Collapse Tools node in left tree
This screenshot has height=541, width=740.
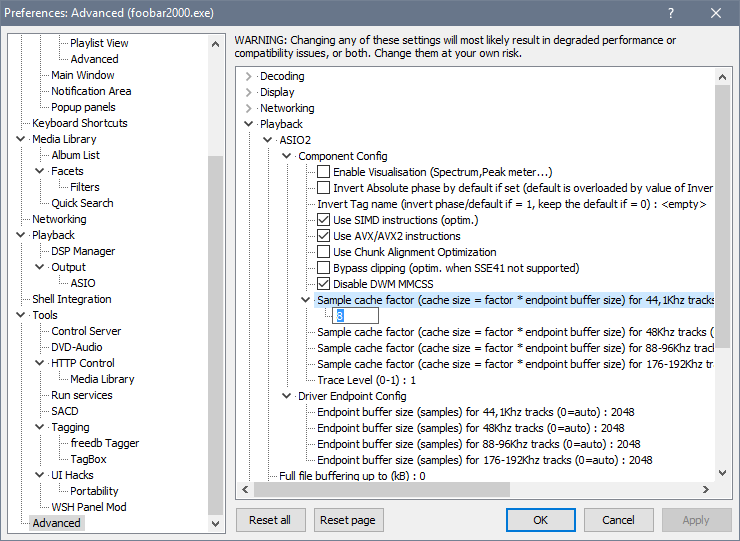click(21, 315)
